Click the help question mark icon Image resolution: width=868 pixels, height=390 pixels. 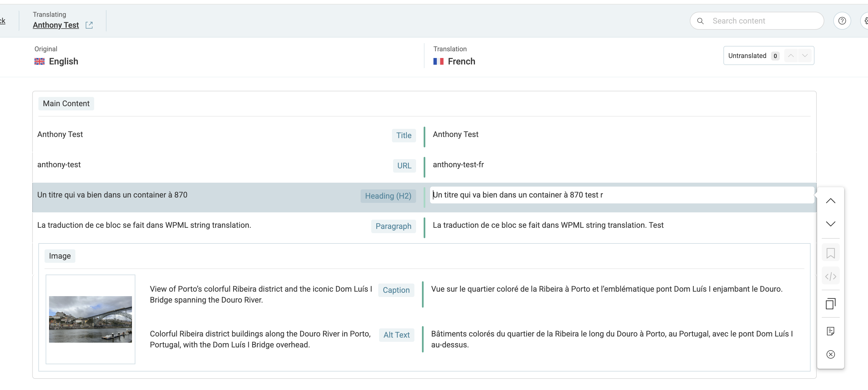[842, 21]
